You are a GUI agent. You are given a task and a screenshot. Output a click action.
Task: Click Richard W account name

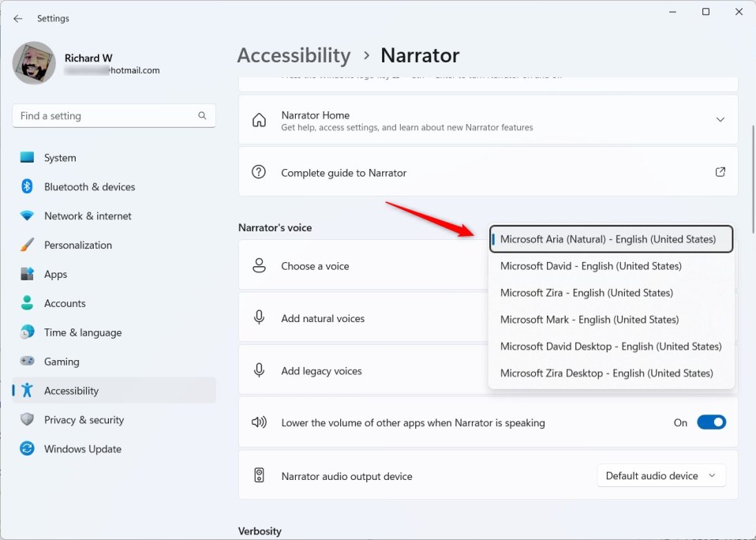click(x=88, y=58)
